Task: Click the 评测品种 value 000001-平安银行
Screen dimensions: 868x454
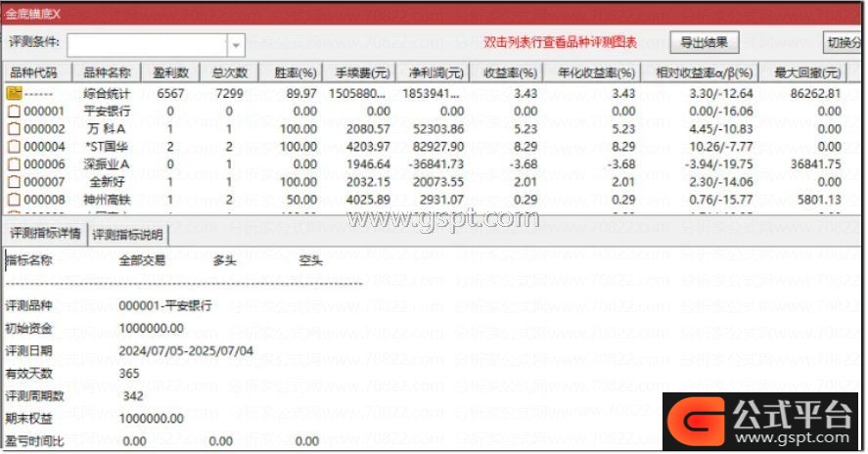Action: pos(165,305)
